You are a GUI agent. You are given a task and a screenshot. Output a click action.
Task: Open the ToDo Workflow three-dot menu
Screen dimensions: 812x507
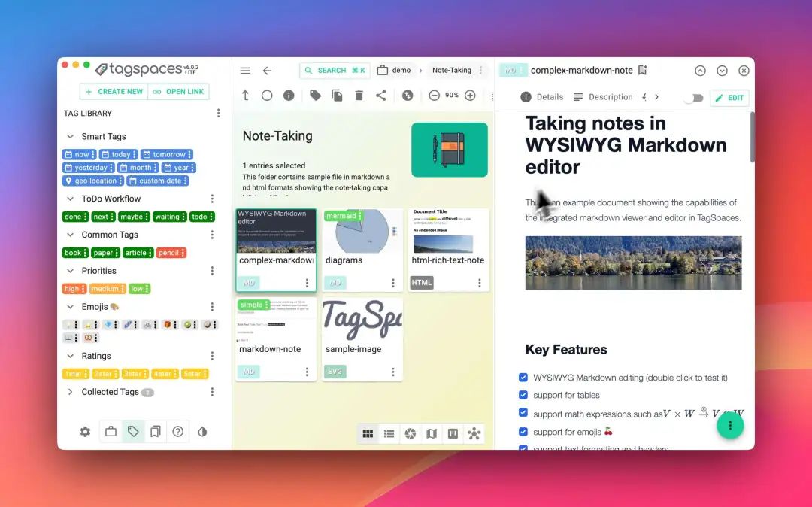pyautogui.click(x=212, y=199)
